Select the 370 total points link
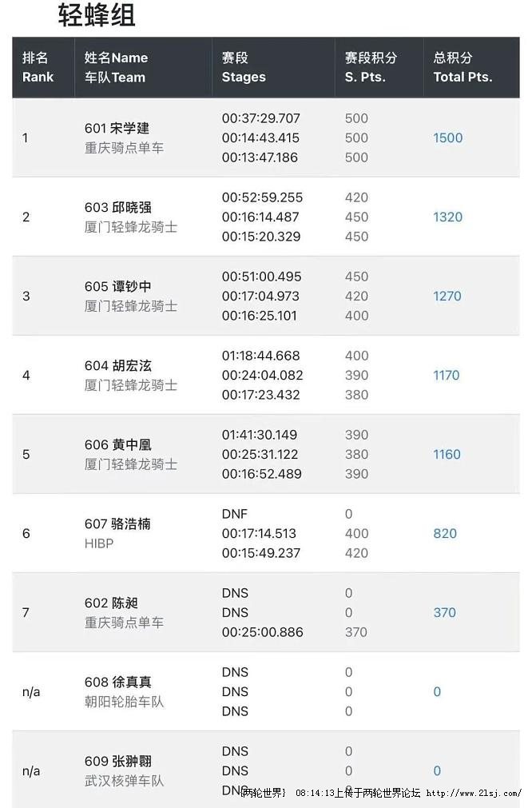The height and width of the screenshot is (808, 532). 444,613
